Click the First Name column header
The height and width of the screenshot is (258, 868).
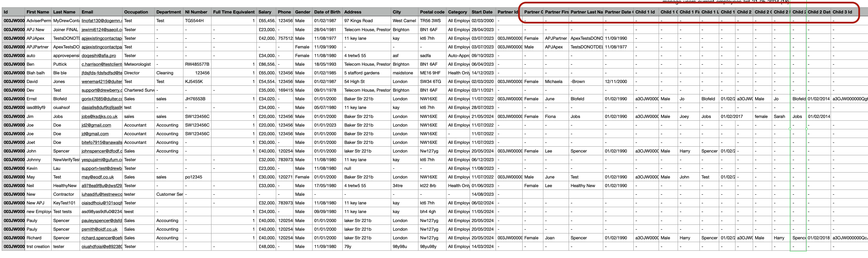(38, 12)
